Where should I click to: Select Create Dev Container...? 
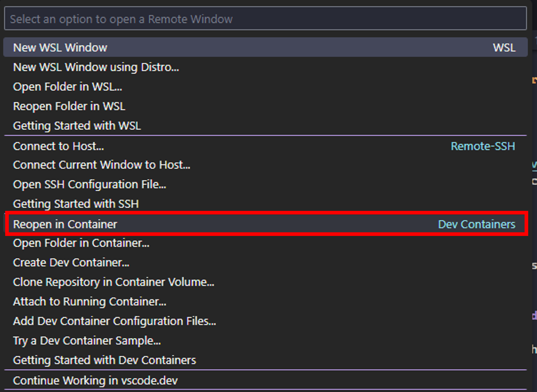pos(265,263)
